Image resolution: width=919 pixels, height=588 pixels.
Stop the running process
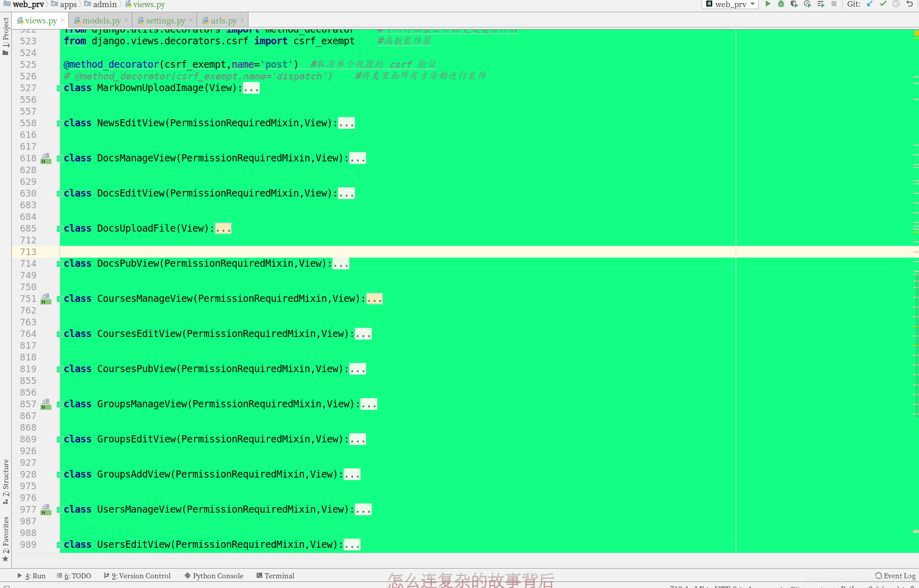(834, 4)
